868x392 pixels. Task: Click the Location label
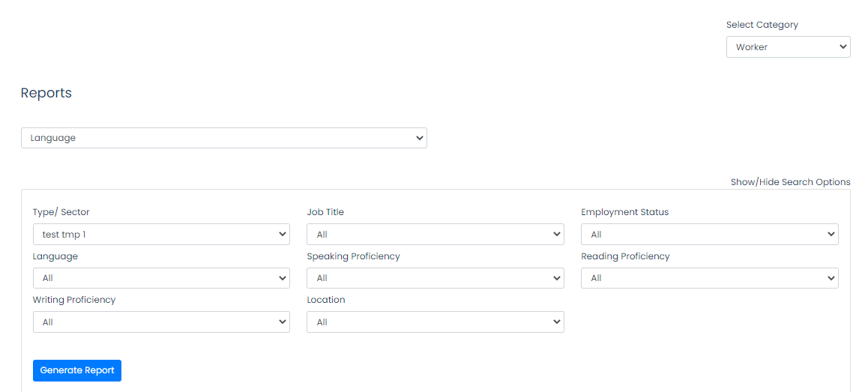326,300
